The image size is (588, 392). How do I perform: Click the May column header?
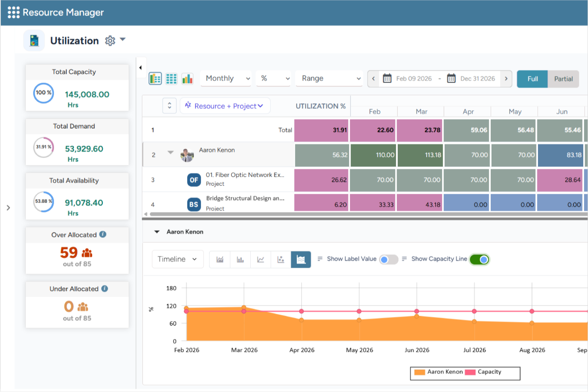(515, 112)
